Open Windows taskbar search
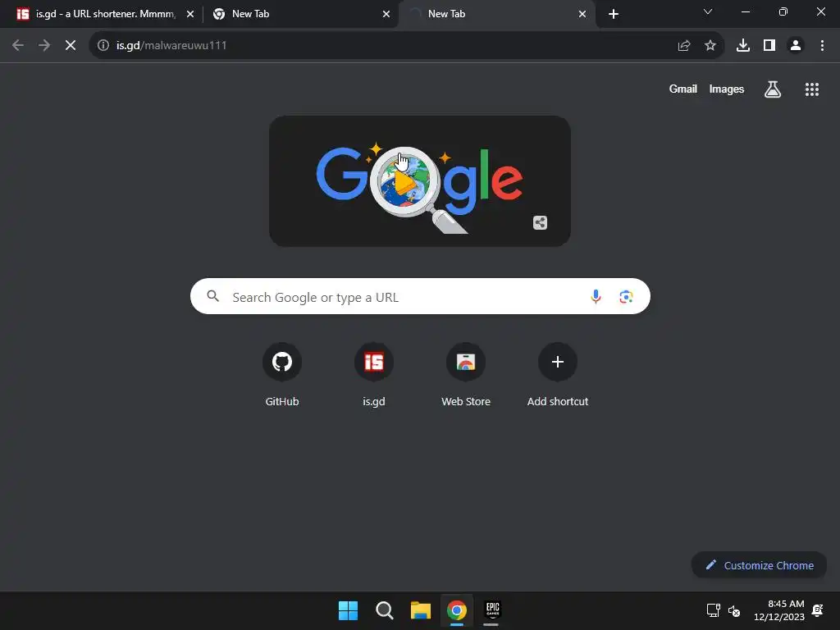840x630 pixels. click(x=384, y=610)
